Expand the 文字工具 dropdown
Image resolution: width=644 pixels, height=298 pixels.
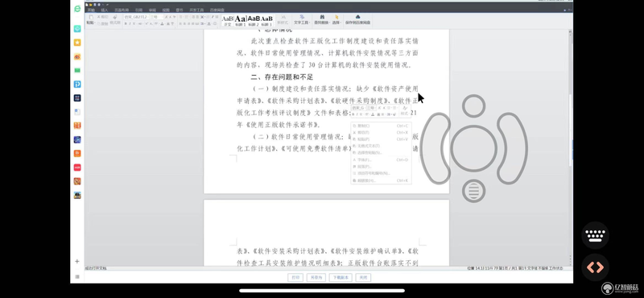(302, 19)
